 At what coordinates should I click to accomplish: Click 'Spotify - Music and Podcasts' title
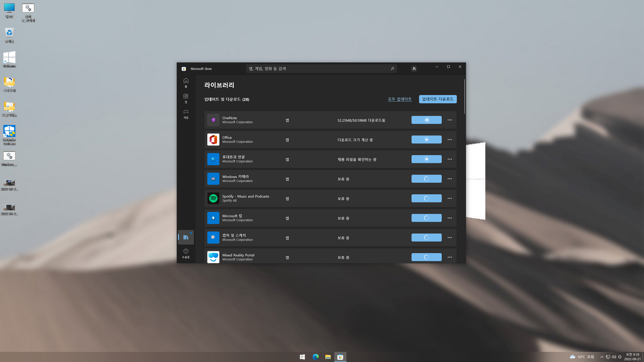tap(245, 196)
